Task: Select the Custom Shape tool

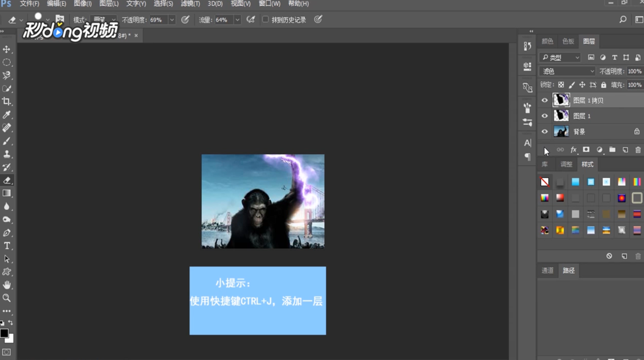Action: coord(7,272)
